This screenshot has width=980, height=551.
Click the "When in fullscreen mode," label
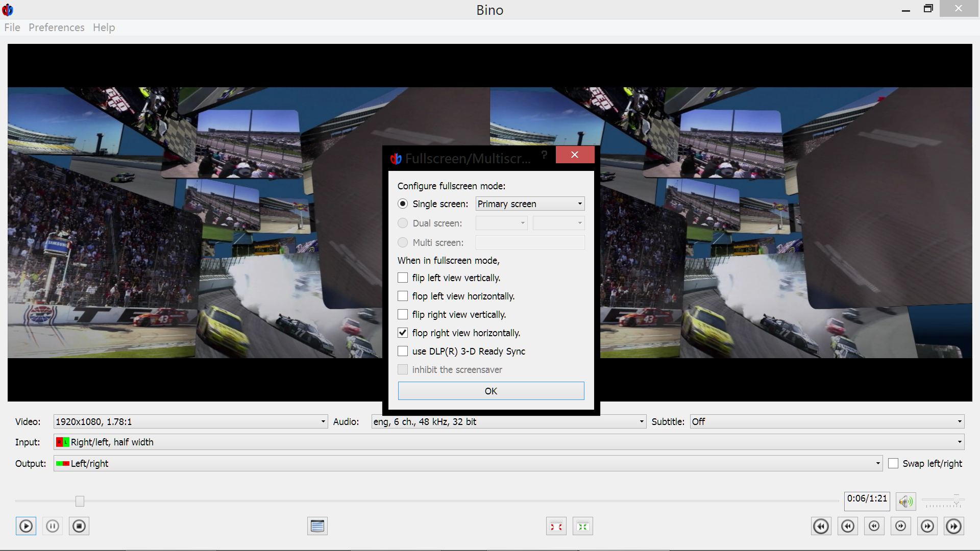(x=449, y=260)
